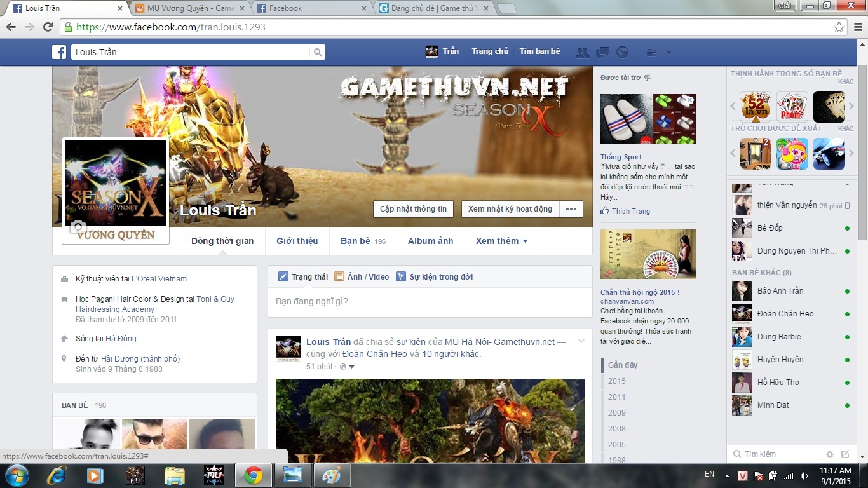Open notifications globe icon
Image resolution: width=868 pixels, height=488 pixels.
click(x=622, y=52)
